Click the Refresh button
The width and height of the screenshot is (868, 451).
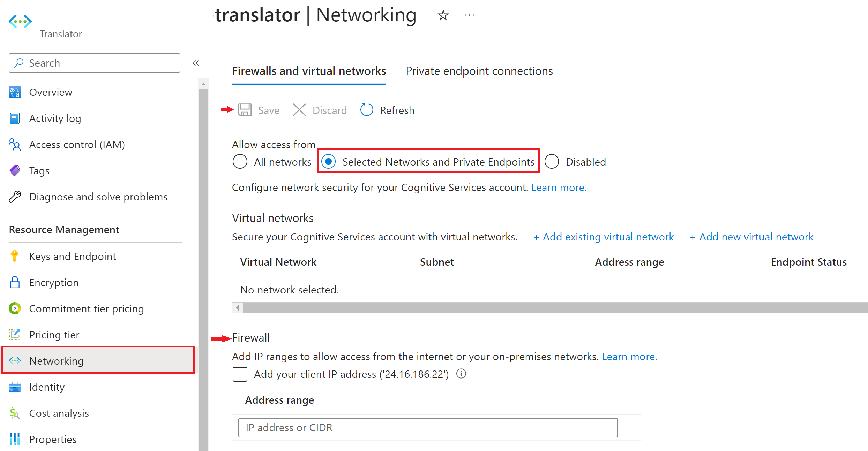pyautogui.click(x=388, y=111)
